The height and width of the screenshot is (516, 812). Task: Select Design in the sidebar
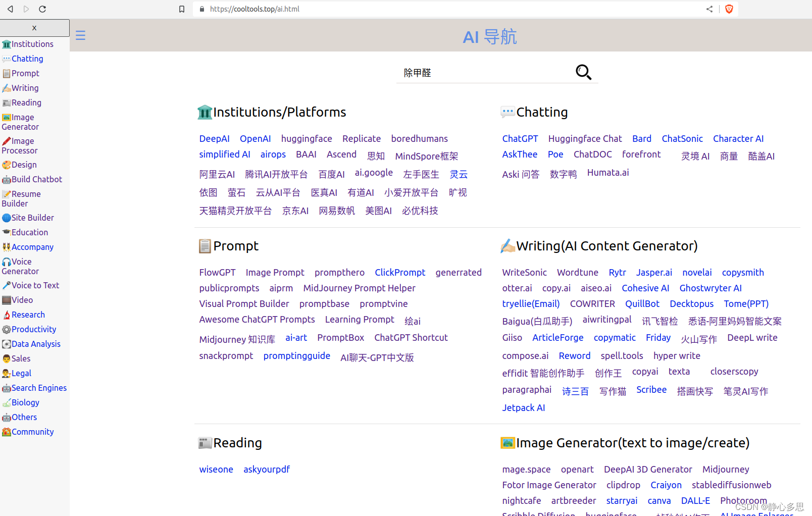(x=19, y=165)
